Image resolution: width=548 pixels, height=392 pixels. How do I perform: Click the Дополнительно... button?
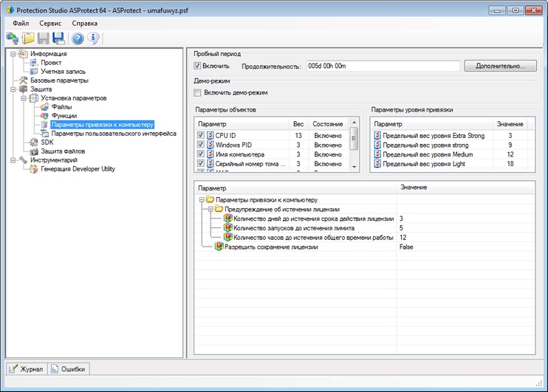point(500,66)
